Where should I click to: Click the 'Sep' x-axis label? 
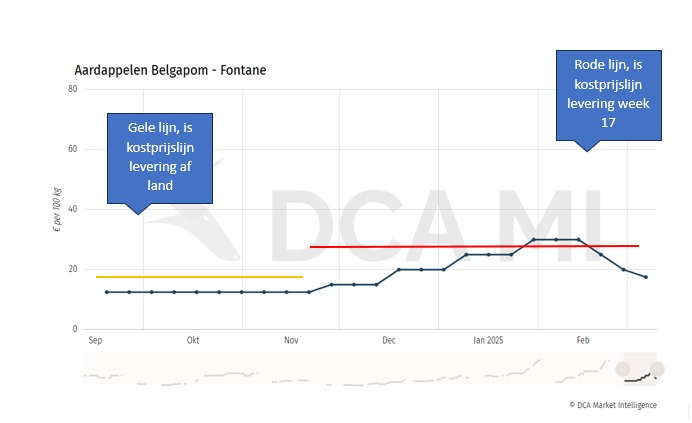(x=96, y=340)
